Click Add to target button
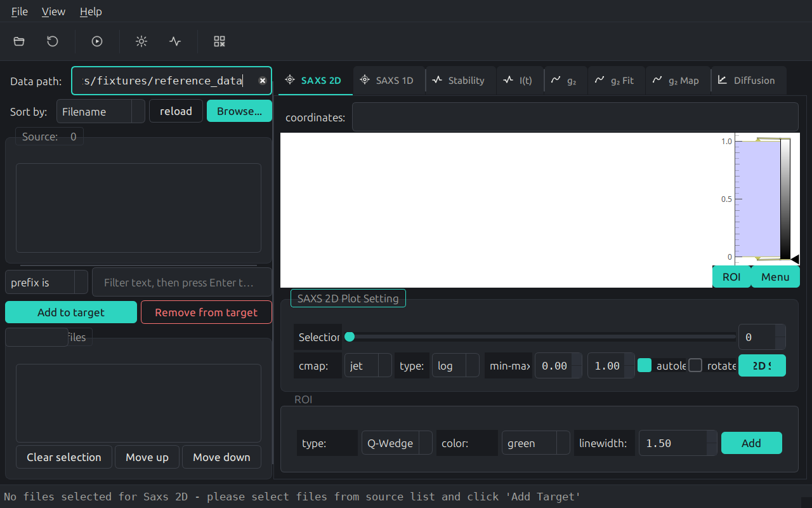Image resolution: width=812 pixels, height=508 pixels. 71,312
